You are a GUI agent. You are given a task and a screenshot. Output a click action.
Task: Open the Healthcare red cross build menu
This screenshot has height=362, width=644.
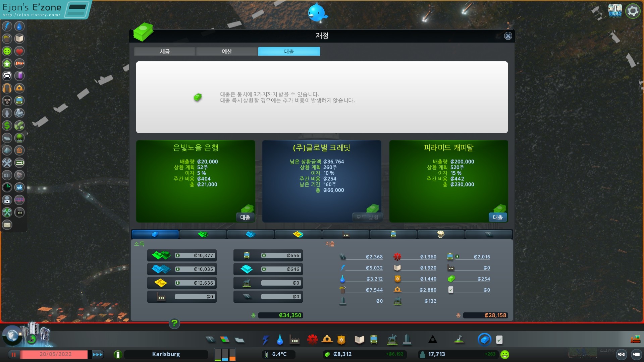point(312,340)
